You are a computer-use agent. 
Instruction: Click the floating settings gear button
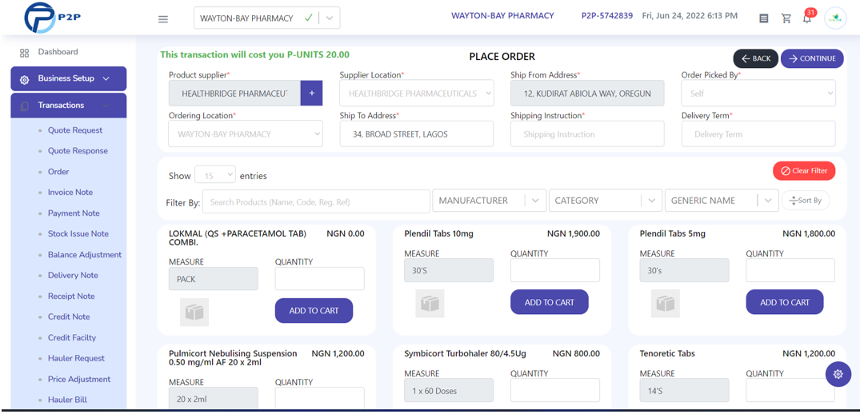838,374
